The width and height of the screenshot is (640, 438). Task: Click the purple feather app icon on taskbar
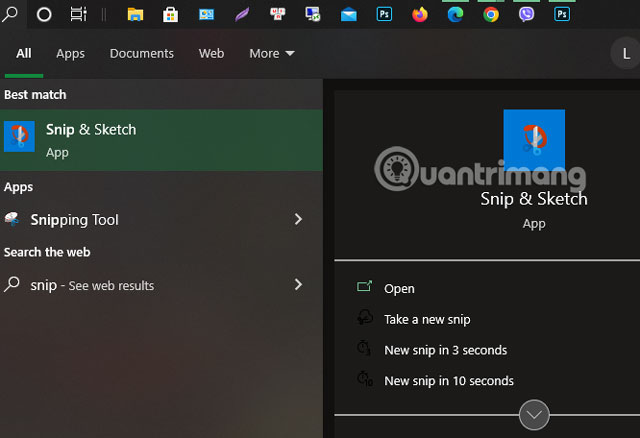pos(242,15)
